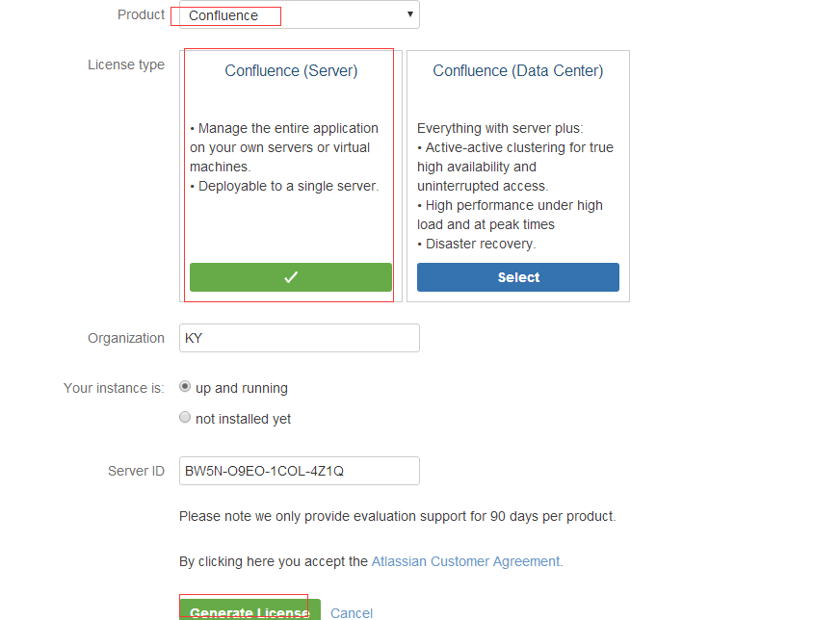Click the green checkmark under Confluence (Server)
The image size is (840, 620).
pos(291,277)
